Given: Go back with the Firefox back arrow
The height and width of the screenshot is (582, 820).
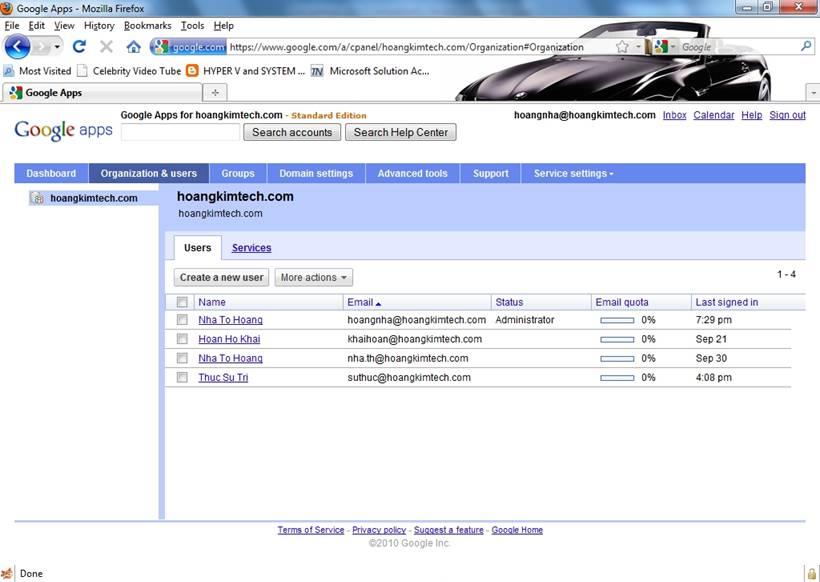Looking at the screenshot, I should [17, 47].
